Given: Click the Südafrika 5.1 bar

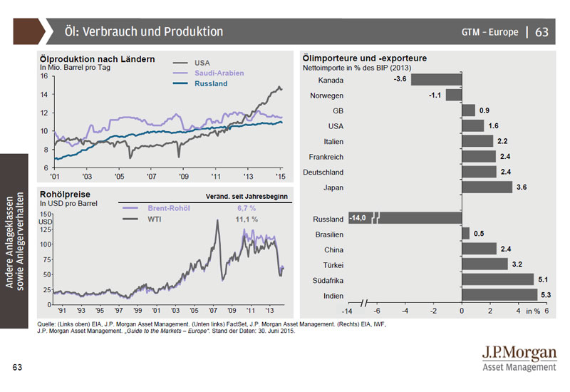Looking at the screenshot, I should pos(498,279).
